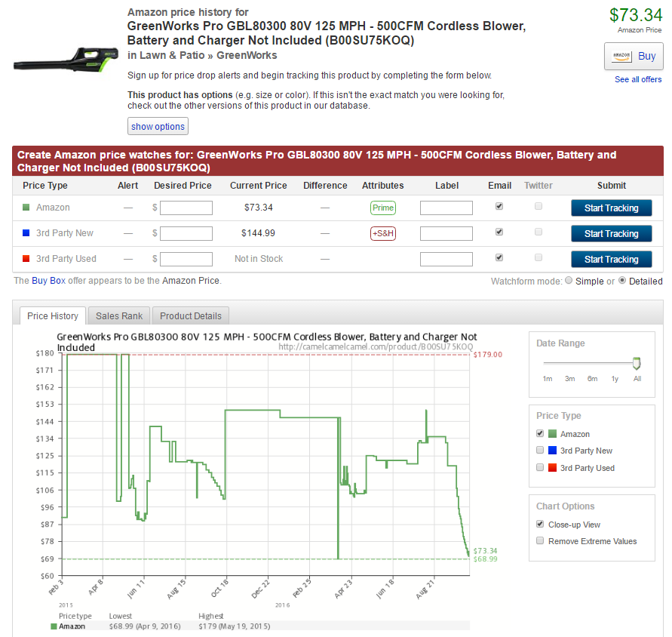Toggle Email checkbox for 3rd Party New row

click(x=499, y=232)
